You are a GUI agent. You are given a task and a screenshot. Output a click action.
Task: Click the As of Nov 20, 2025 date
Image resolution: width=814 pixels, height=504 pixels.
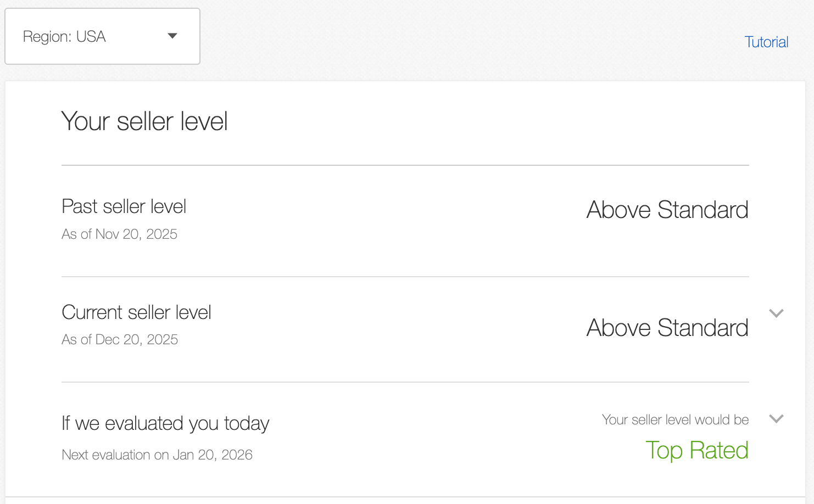pyautogui.click(x=119, y=234)
